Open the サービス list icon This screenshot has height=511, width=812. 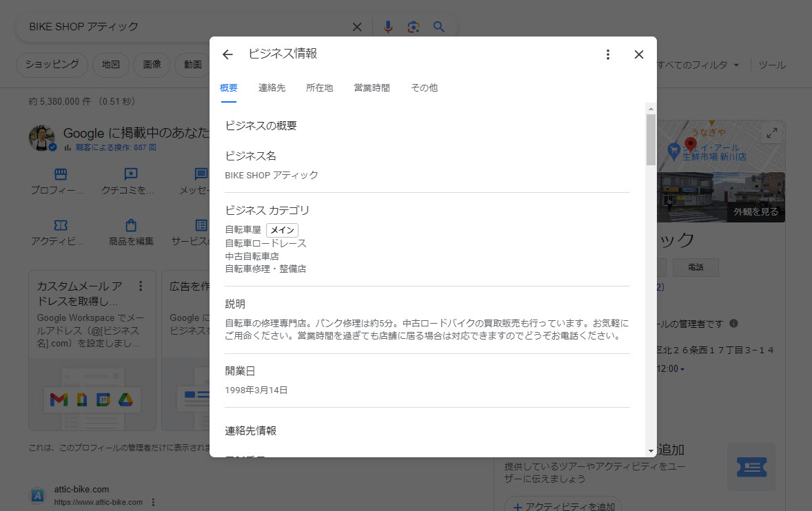pyautogui.click(x=201, y=225)
